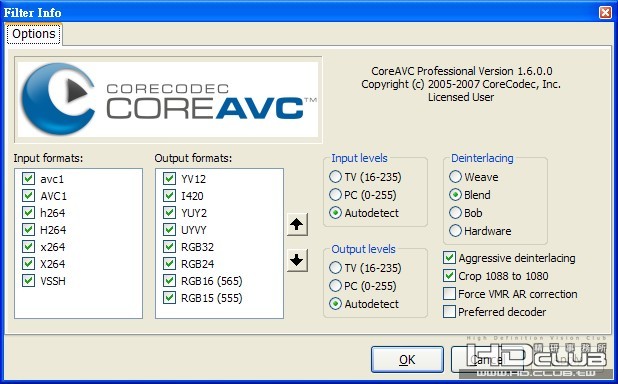The width and height of the screenshot is (618, 384).
Task: Toggle RGB24 output format
Action: pyautogui.click(x=169, y=264)
